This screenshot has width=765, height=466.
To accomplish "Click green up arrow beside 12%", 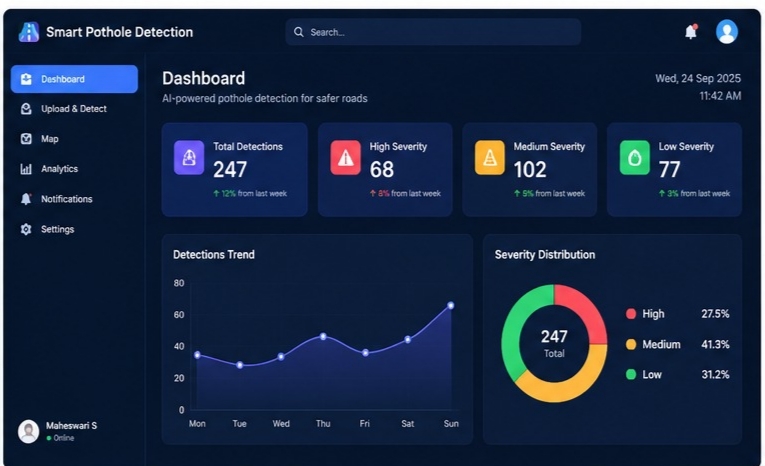I will tap(216, 193).
